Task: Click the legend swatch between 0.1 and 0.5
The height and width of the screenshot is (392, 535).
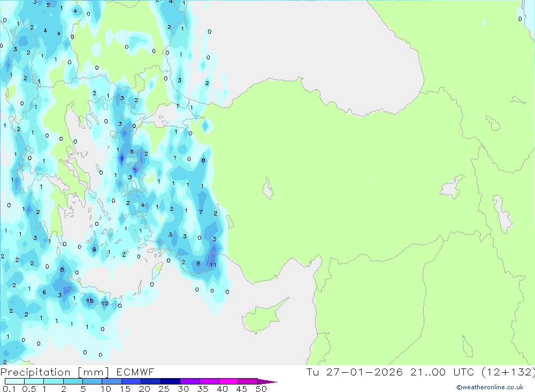Action: 14,381
